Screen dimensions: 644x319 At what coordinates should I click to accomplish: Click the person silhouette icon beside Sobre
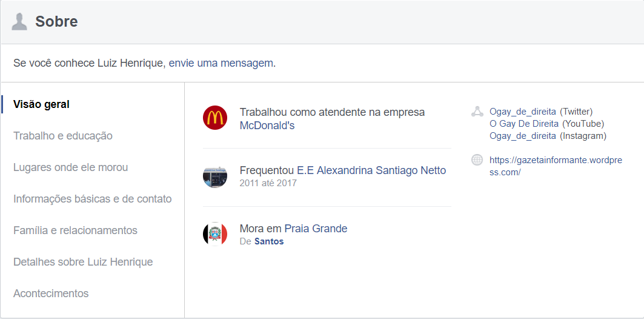[x=19, y=21]
